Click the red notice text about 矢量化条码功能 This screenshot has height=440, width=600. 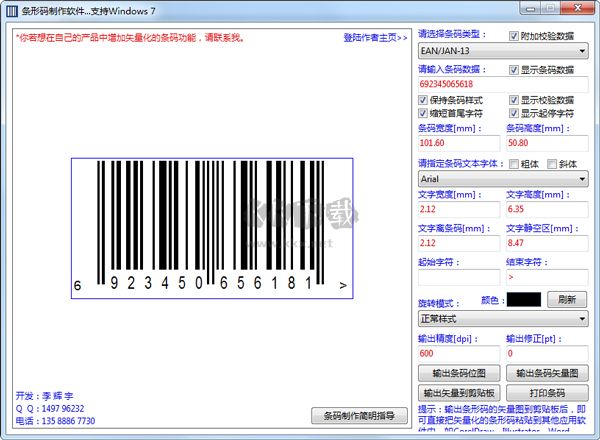coord(130,37)
